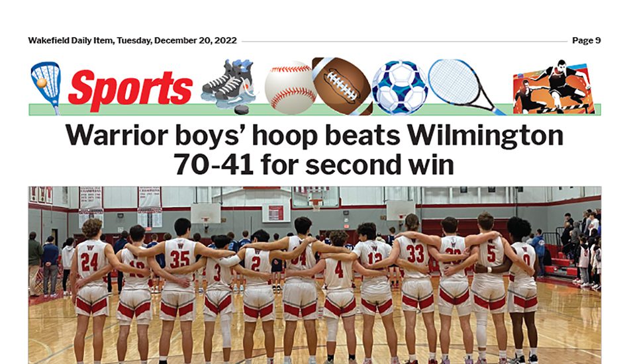
Task: Click the hockey skates icon
Action: coord(228,83)
